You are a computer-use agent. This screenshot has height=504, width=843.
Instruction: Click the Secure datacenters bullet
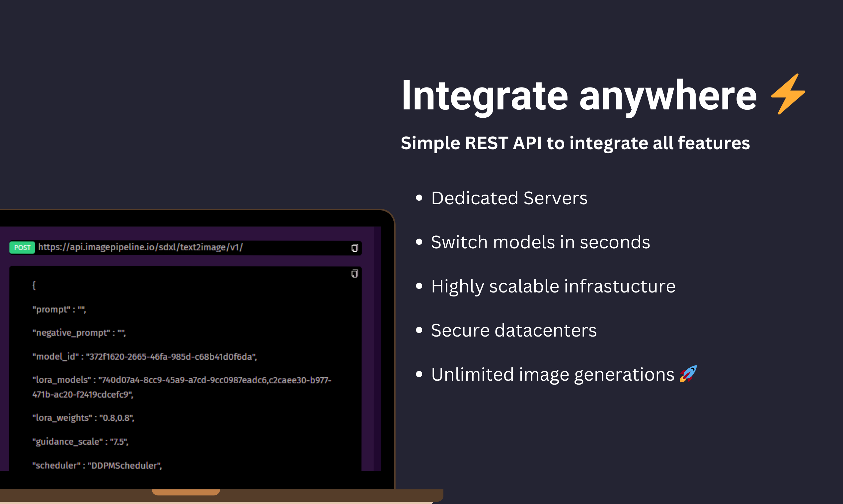[x=513, y=331]
